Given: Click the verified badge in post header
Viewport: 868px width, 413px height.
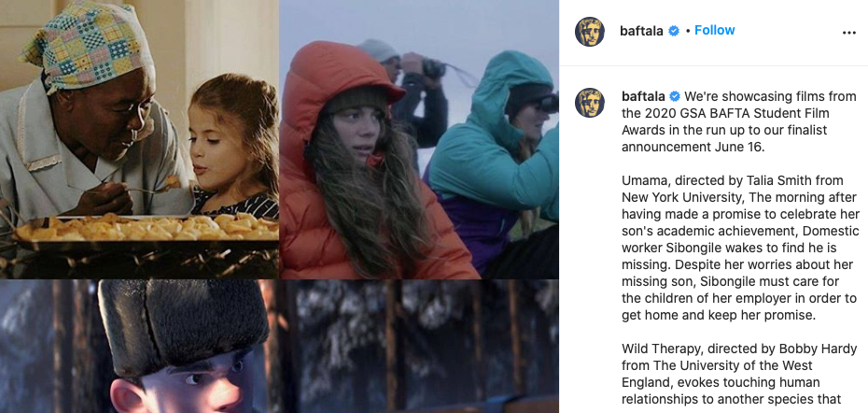Looking at the screenshot, I should pos(674,31).
